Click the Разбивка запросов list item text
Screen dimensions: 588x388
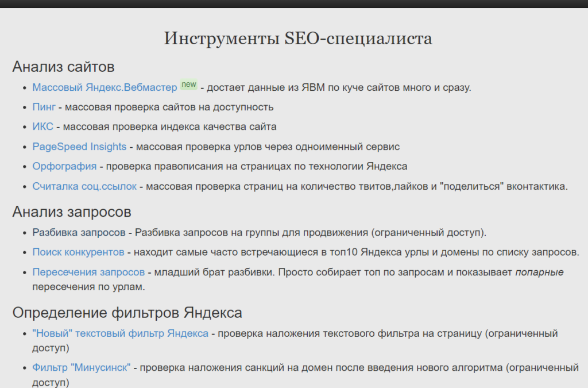tap(79, 232)
